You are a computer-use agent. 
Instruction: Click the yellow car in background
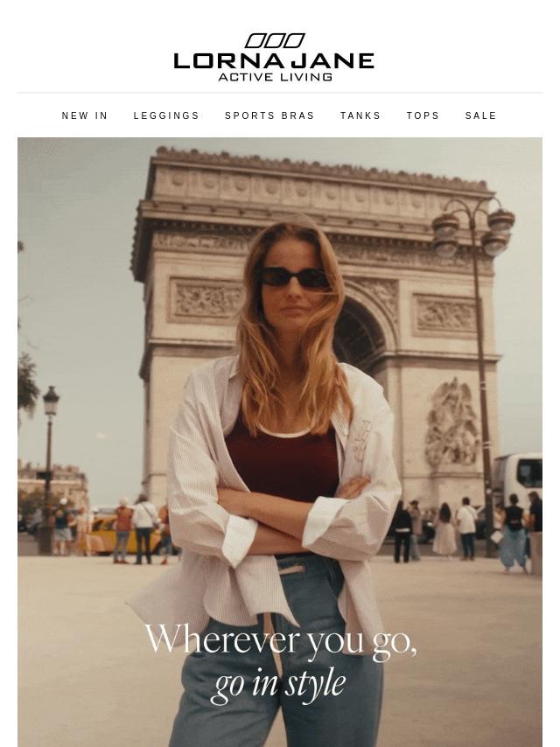[x=125, y=534]
